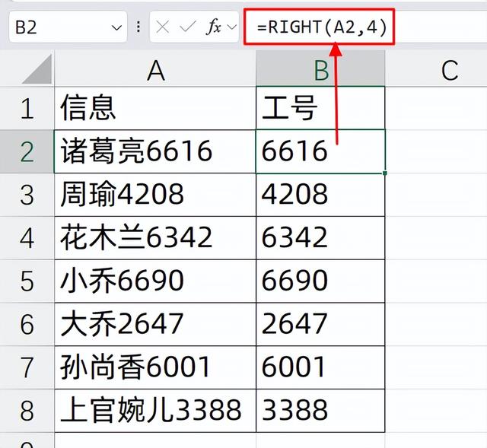
Task: Click cell containing 工号
Action: (320, 108)
